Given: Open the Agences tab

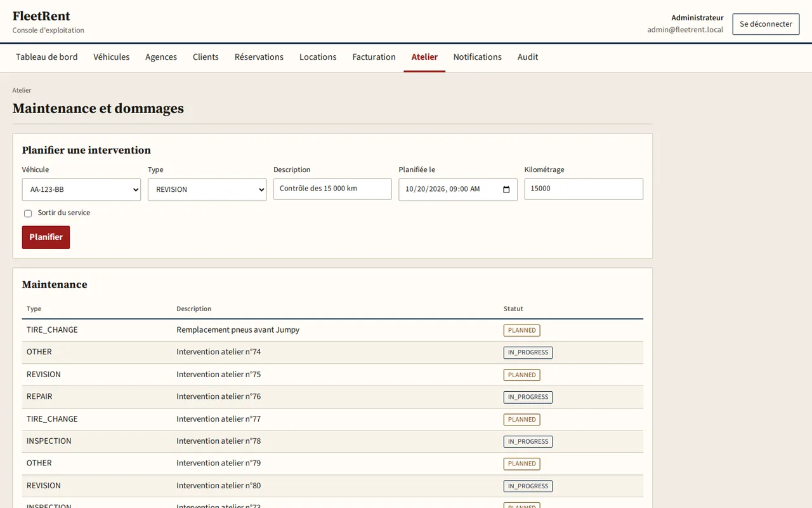Looking at the screenshot, I should [161, 57].
